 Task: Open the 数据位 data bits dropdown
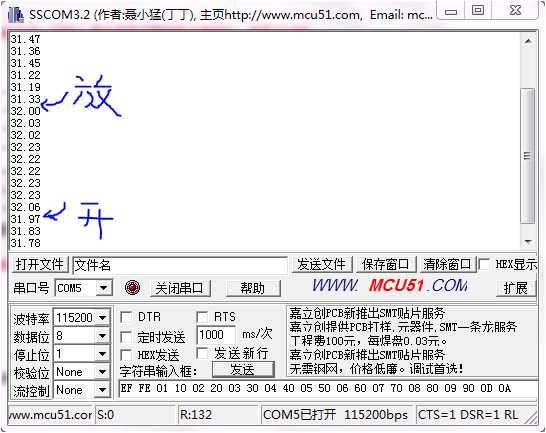click(x=102, y=336)
